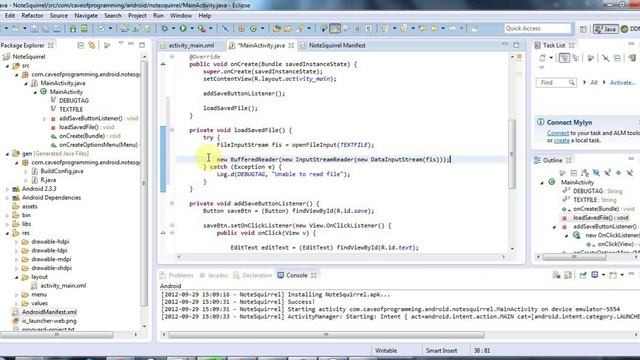Click the Console horizontal scrollbar
This screenshot has height=360, width=640.
pyautogui.click(x=327, y=335)
